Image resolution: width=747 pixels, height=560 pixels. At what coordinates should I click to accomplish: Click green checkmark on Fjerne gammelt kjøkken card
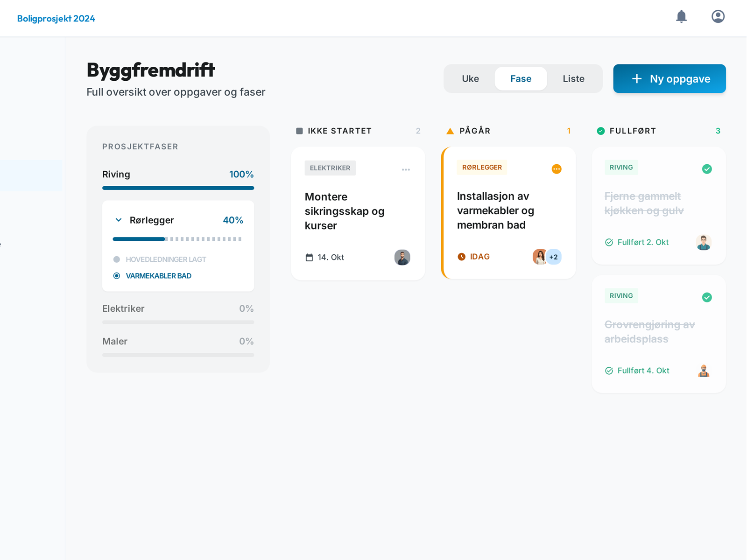[707, 169]
